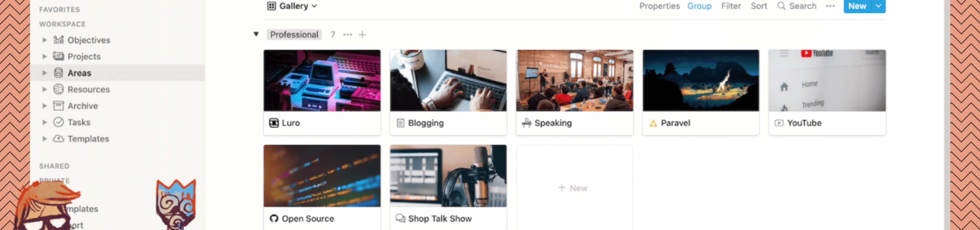Expand the Areas tree item arrow
The image size is (980, 230).
(x=44, y=73)
